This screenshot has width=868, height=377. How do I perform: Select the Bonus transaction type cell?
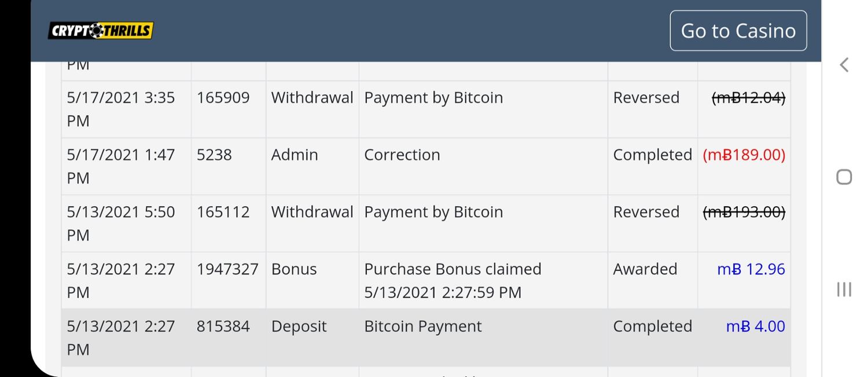pyautogui.click(x=294, y=269)
